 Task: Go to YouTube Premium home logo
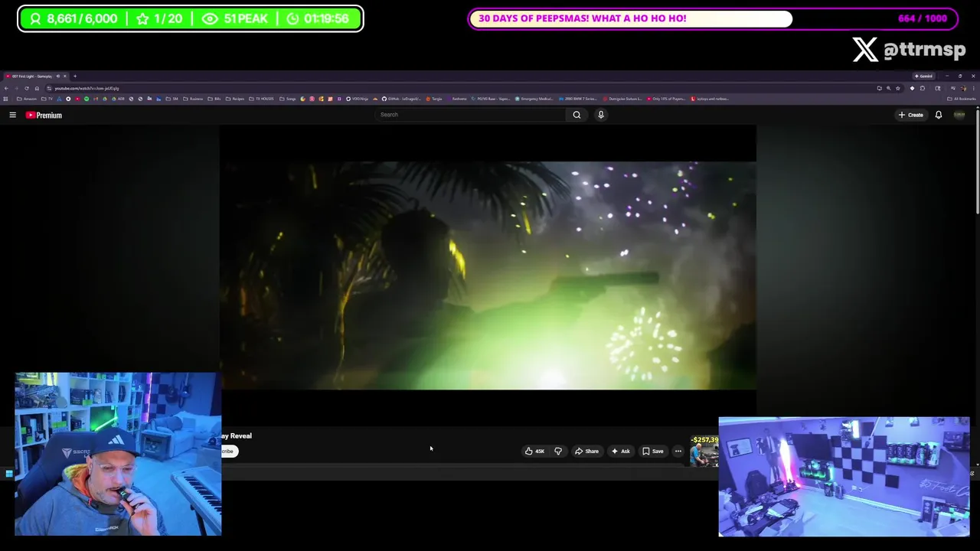(x=44, y=115)
